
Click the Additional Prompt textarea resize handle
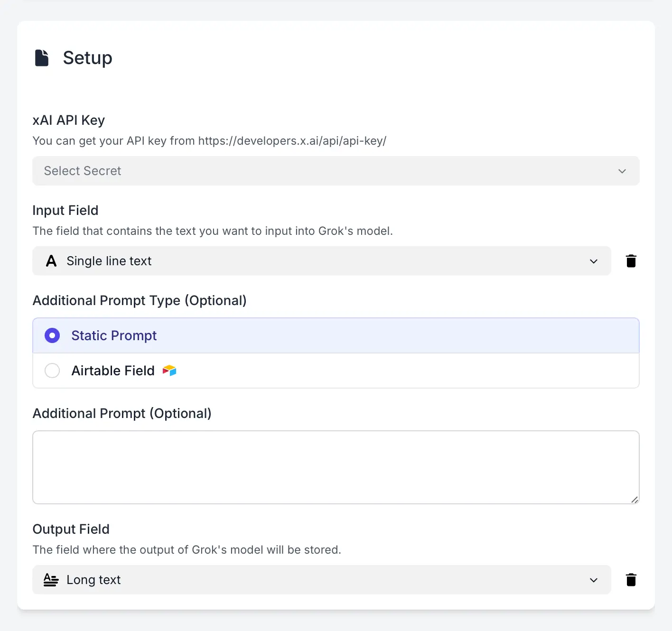[635, 499]
